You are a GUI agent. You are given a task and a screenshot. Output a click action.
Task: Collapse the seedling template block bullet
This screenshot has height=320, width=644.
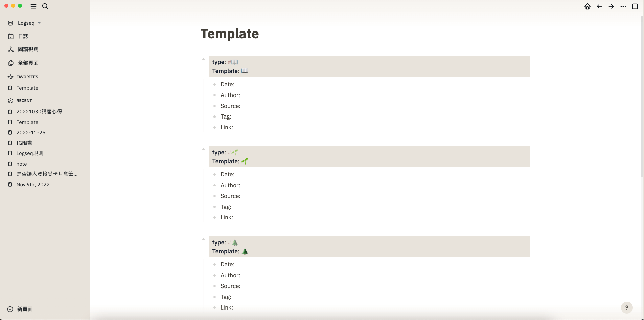[203, 149]
